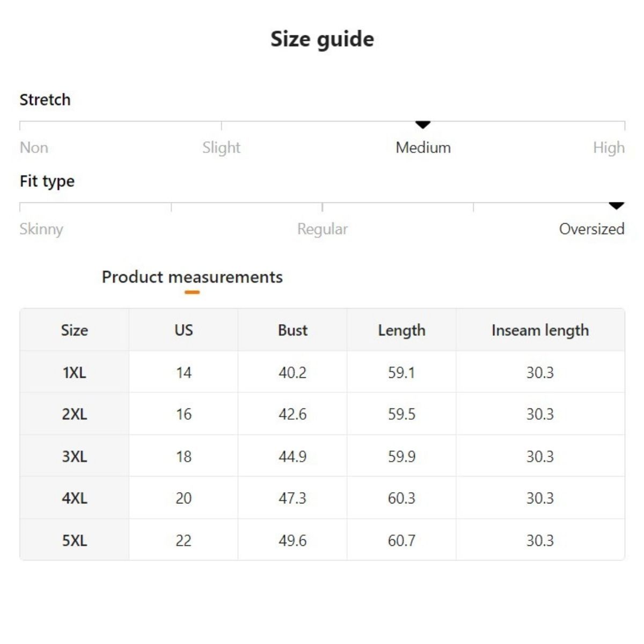Click the Fit type marker at Oversized
The height and width of the screenshot is (644, 644).
(617, 206)
